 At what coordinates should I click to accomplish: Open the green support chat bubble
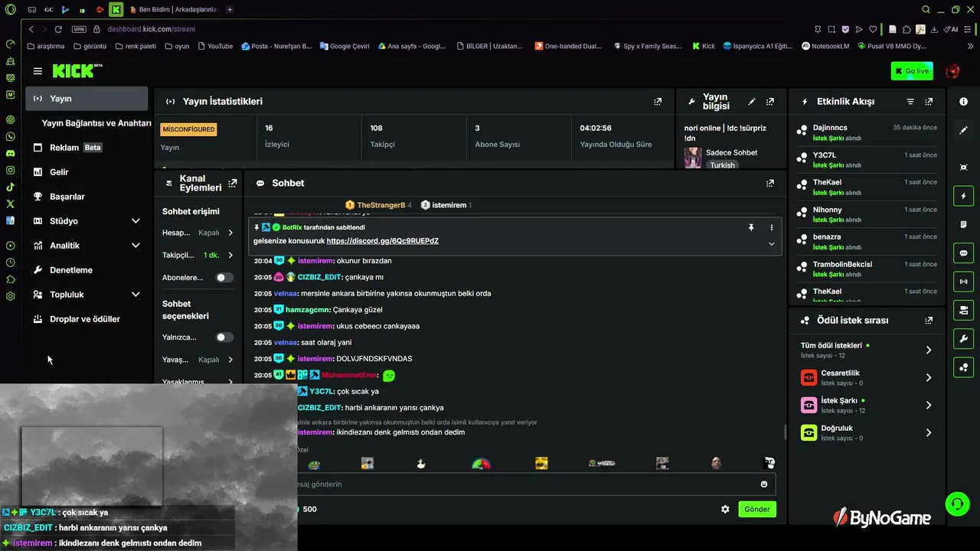pyautogui.click(x=958, y=503)
